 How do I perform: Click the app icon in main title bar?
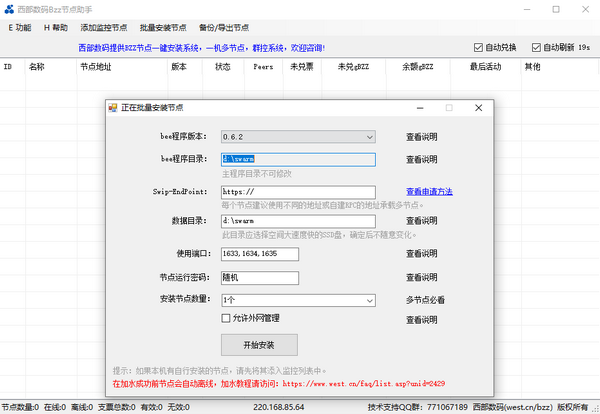(9, 8)
